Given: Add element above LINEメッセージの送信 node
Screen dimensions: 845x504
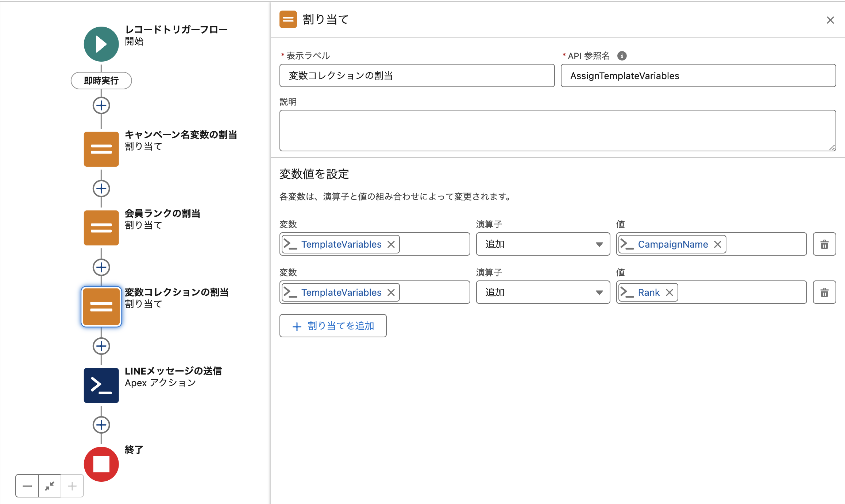Looking at the screenshot, I should click(101, 346).
